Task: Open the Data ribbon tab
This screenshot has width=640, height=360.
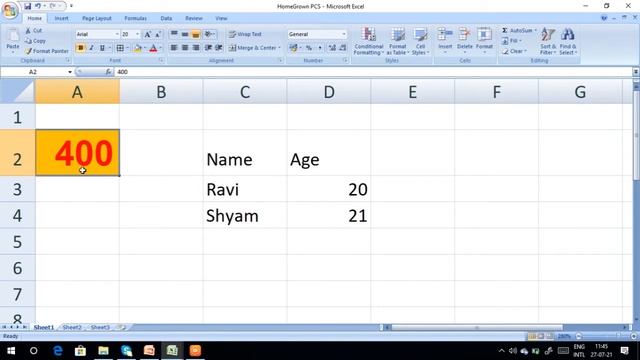Action: [166, 18]
